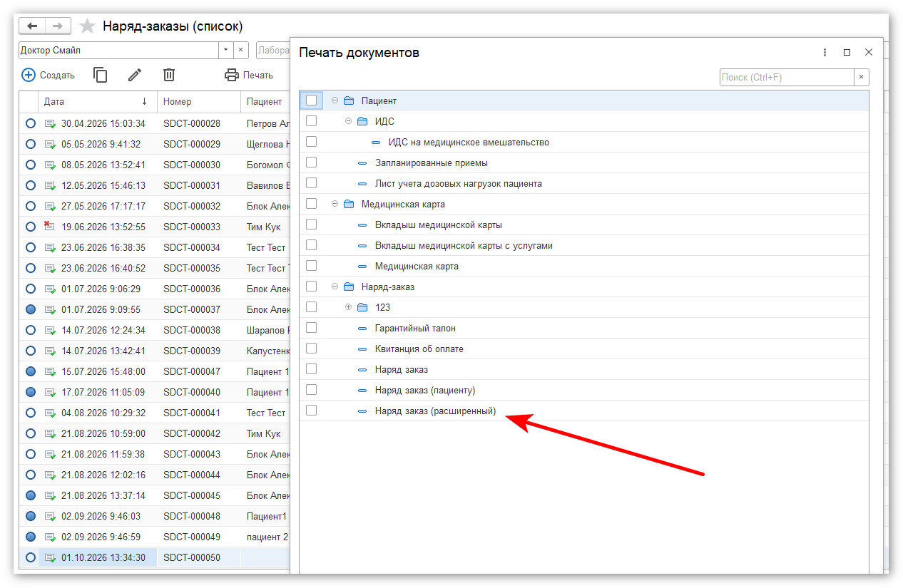This screenshot has height=588, width=903.
Task: Enable the Гарантийный талон checkbox
Action: pos(311,328)
